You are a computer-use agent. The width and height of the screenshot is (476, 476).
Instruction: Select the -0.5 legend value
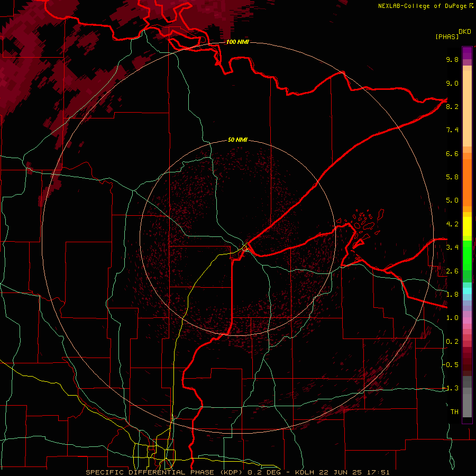pyautogui.click(x=451, y=365)
